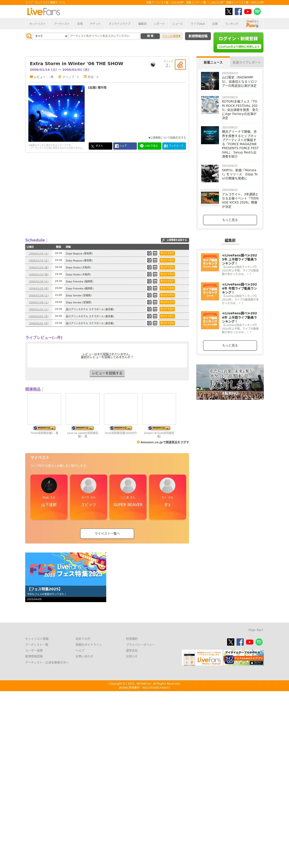Switch to the 新着ニュース tab
The height and width of the screenshot is (868, 289).
[x=213, y=62]
